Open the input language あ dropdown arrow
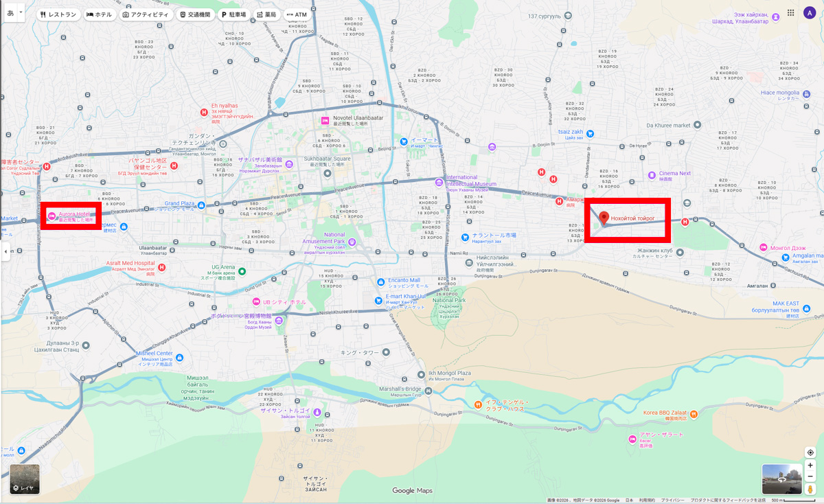Viewport: 824px width, 504px height. point(21,13)
